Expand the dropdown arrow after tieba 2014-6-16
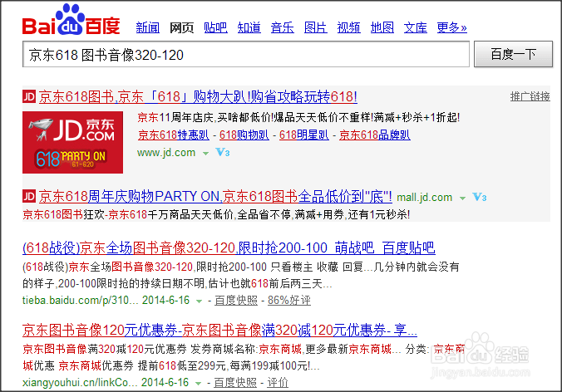562x392 pixels. coord(199,301)
